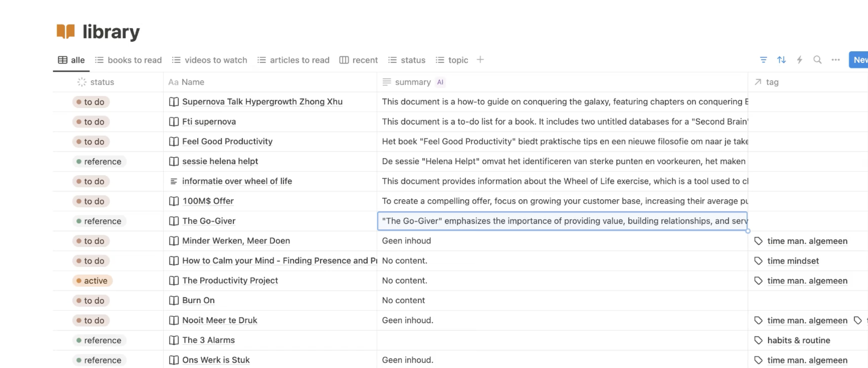
Task: Open the habits & routine tag link
Action: coord(799,340)
